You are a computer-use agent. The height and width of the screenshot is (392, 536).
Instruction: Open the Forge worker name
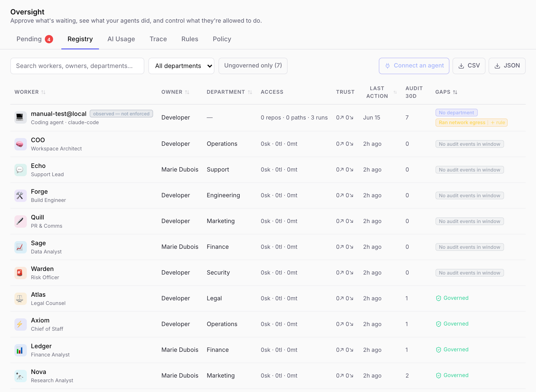(39, 192)
